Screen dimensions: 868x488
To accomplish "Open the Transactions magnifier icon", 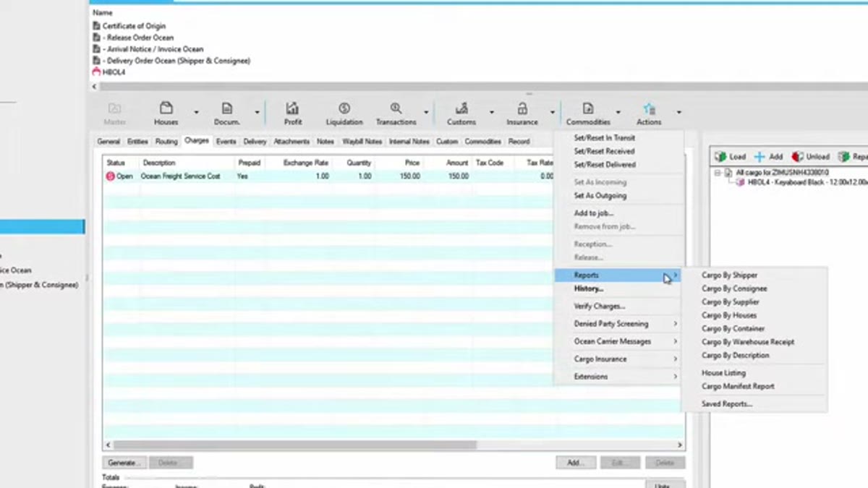I will [396, 108].
